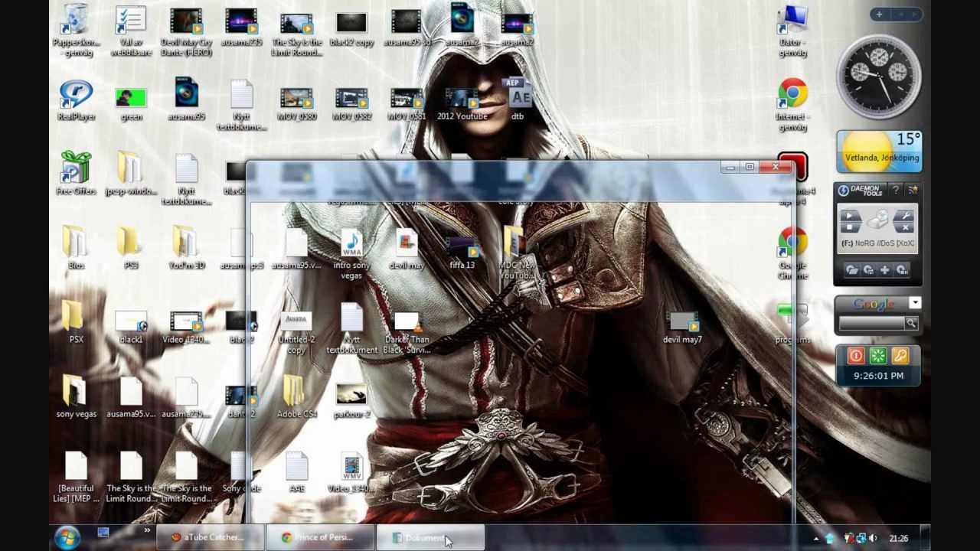
Task: Select the Free Offers gift icon
Action: pos(76,173)
